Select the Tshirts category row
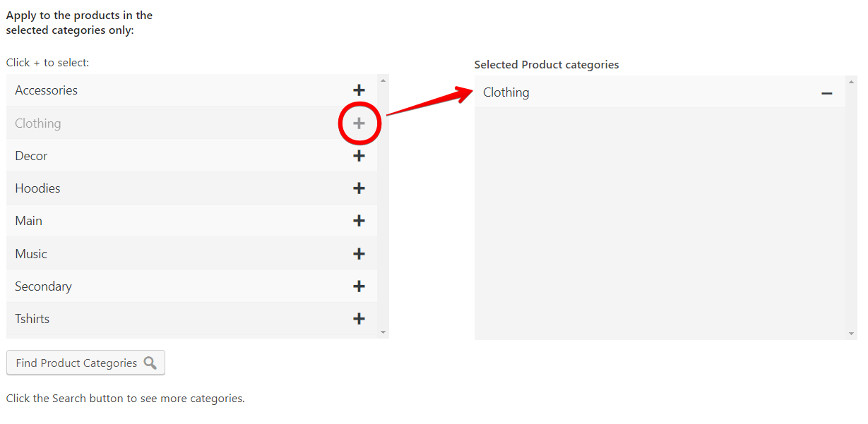Image resolution: width=868 pixels, height=424 pixels. click(x=192, y=319)
